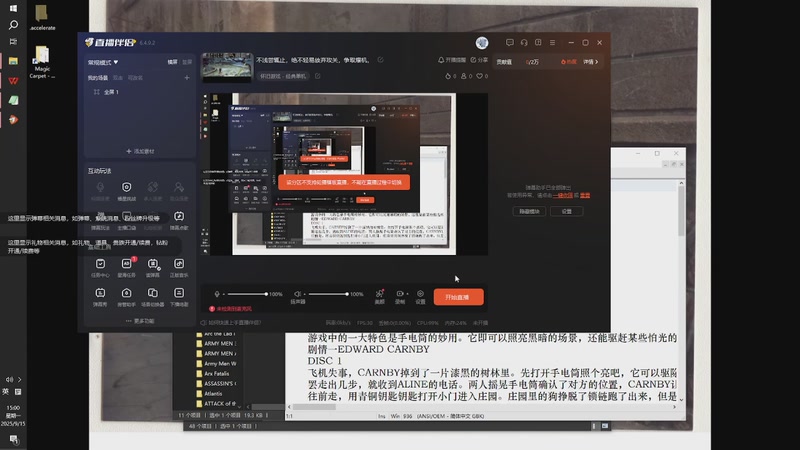The width and height of the screenshot is (800, 450).
Task: Mute the microphone icon in audio bar
Action: tap(217, 294)
